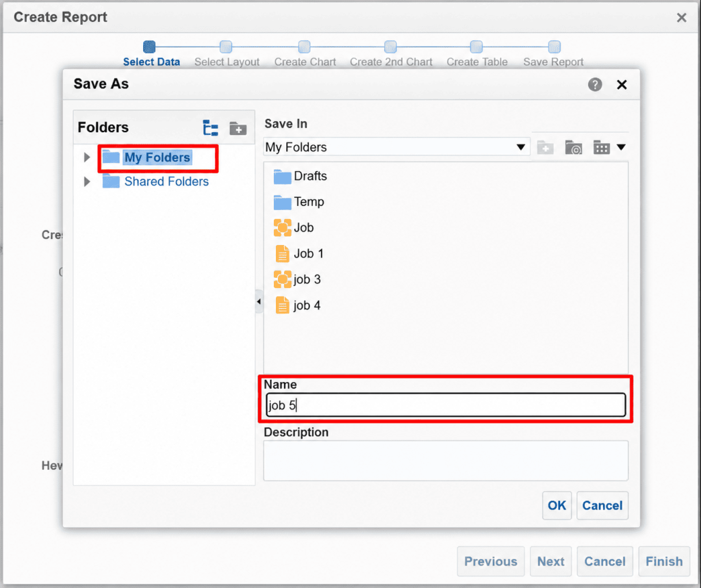Jump to Select Layout step
Image resolution: width=701 pixels, height=588 pixels.
click(227, 55)
